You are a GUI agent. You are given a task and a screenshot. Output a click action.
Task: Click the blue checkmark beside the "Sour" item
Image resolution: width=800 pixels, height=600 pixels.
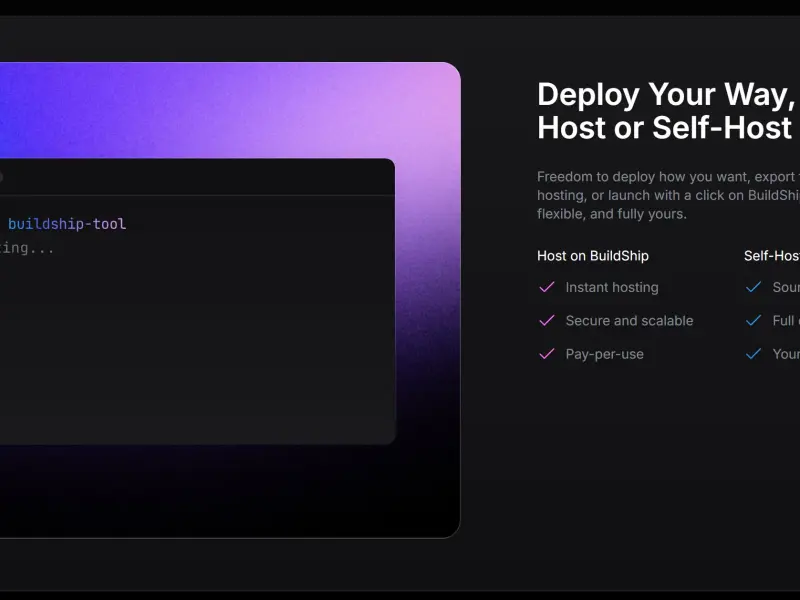coord(753,287)
